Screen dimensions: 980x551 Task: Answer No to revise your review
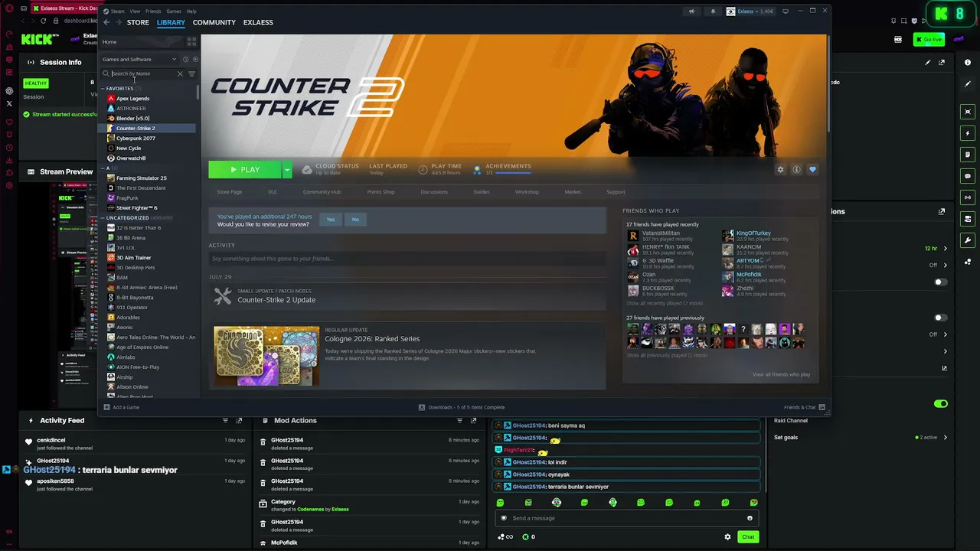[355, 220]
